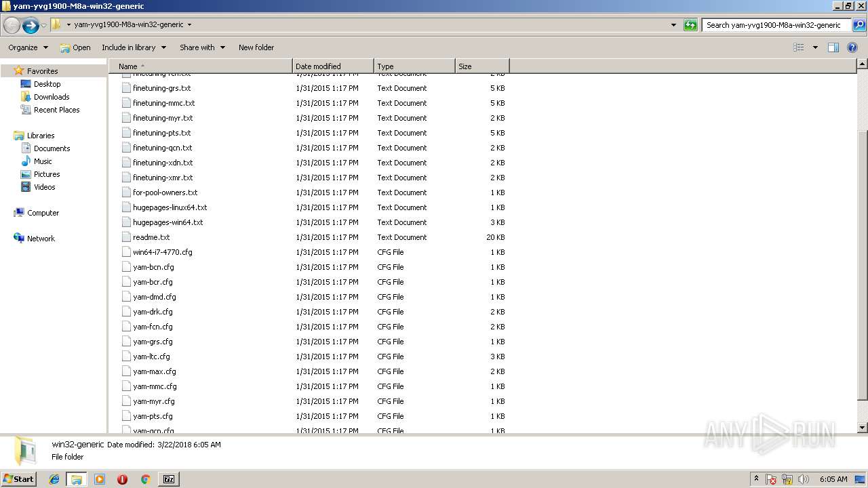The width and height of the screenshot is (868, 488).
Task: Select the hugepages-win64.txt file icon
Action: click(x=126, y=222)
